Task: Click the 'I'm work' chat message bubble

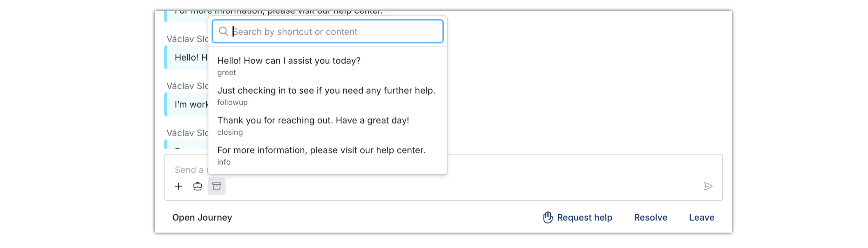Action: point(186,104)
